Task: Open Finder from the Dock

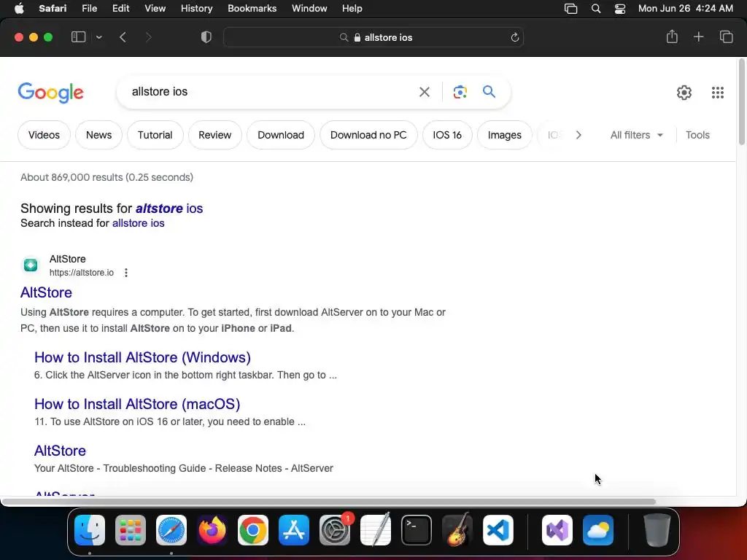Action: tap(90, 529)
